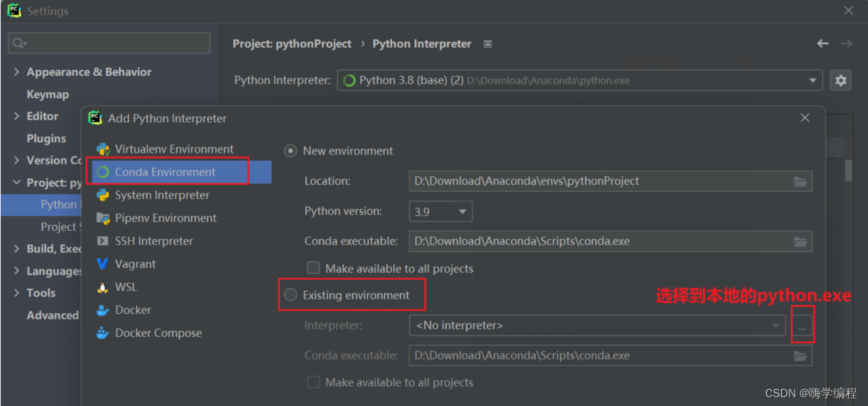Choose Conda Environment in the list
The image size is (868, 406).
pos(165,172)
